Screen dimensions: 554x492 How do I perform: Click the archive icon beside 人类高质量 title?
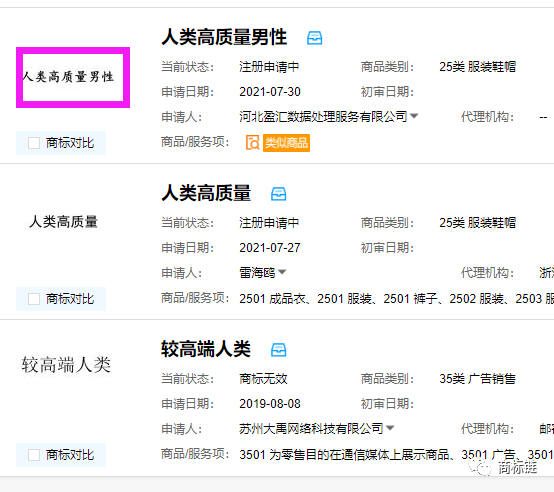click(x=278, y=194)
